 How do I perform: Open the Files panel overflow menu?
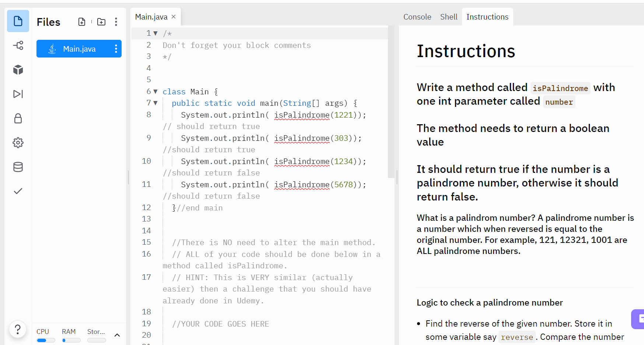(116, 22)
